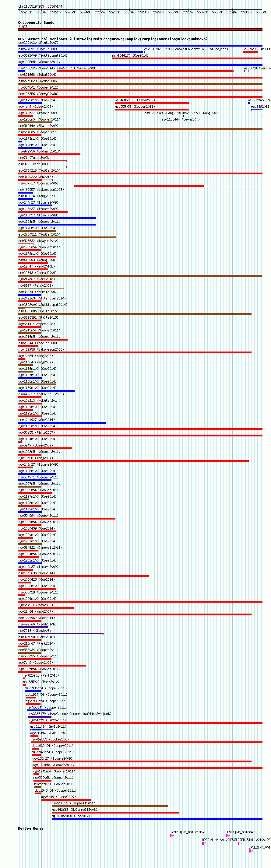The height and width of the screenshot is (868, 271).
Task: Open variant nsv508632 (Teague2010)
Action: pos(38,241)
